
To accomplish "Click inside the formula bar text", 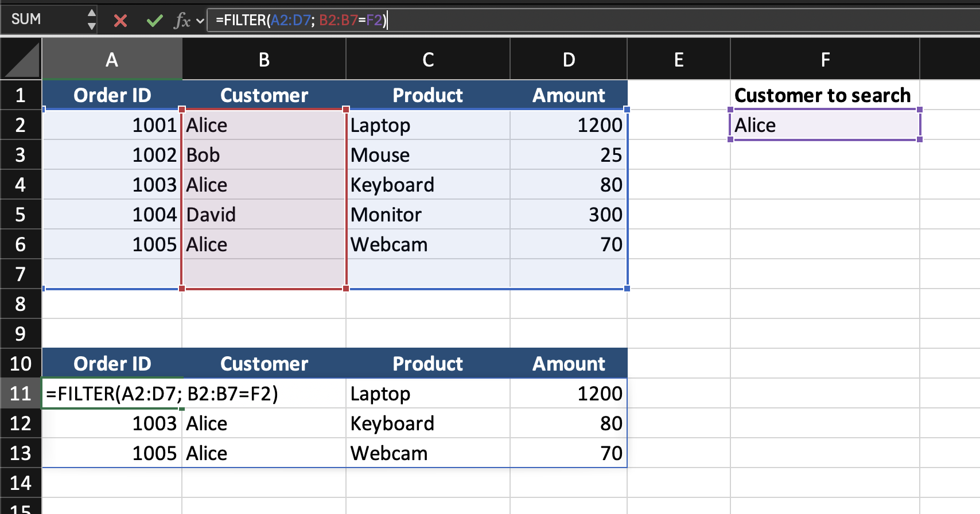I will pos(516,21).
